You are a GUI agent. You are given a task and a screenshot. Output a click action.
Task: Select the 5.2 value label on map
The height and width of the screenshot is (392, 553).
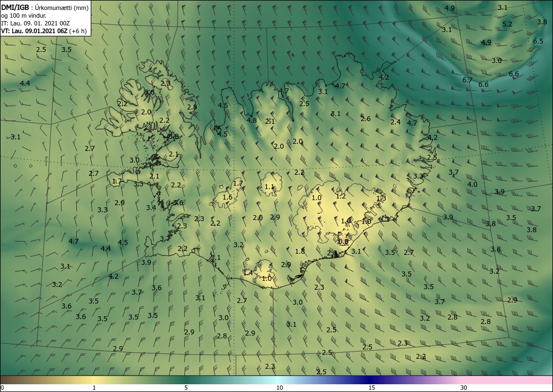[507, 24]
